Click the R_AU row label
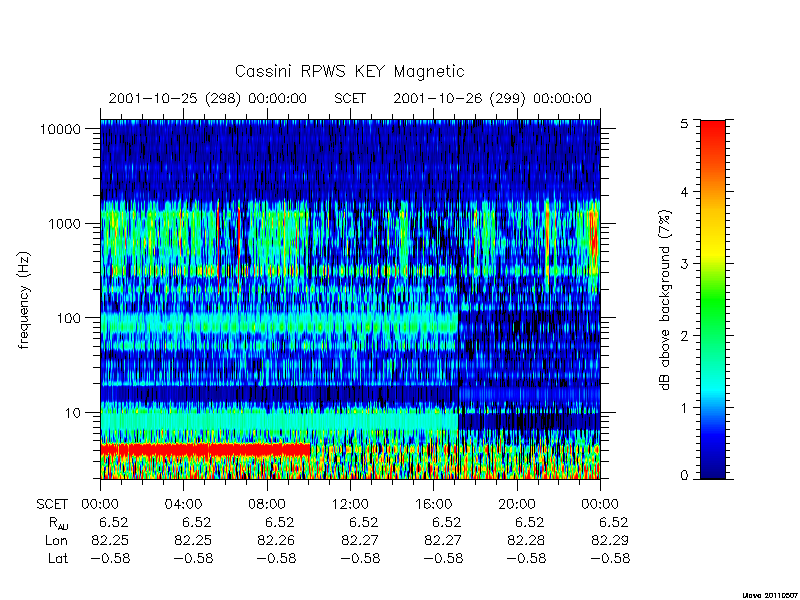The image size is (800, 600). point(59,523)
